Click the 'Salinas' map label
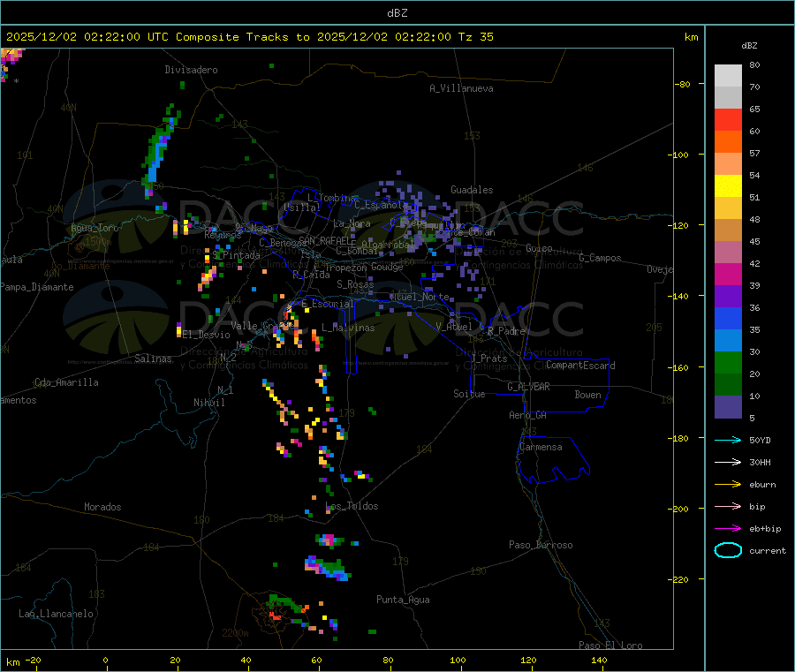 [153, 359]
